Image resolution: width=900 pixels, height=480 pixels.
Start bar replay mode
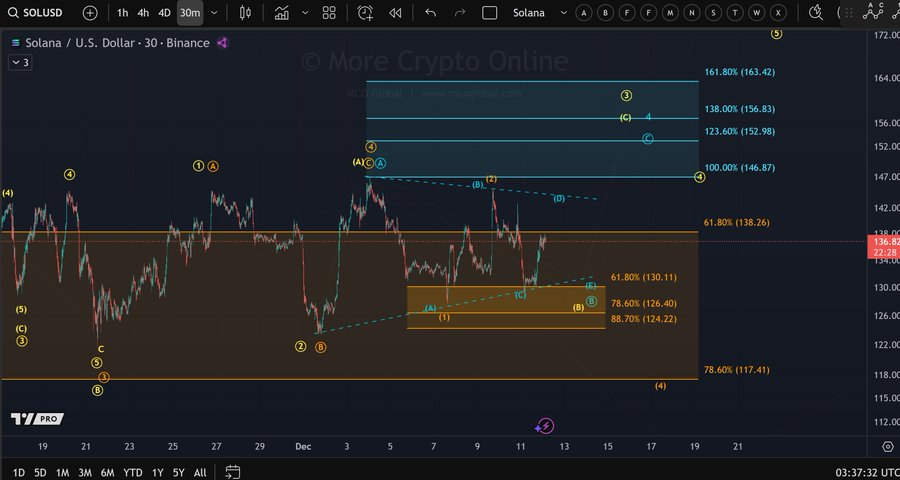coord(396,13)
